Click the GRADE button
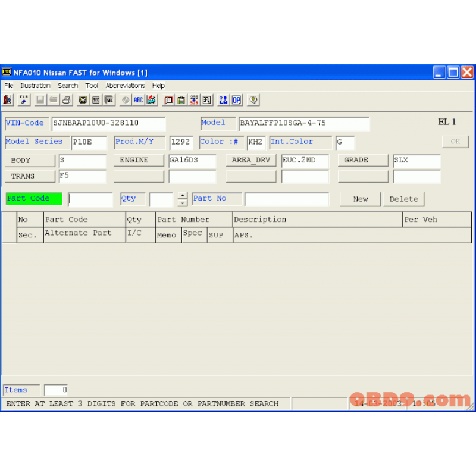This screenshot has height=476, width=476. (x=363, y=160)
